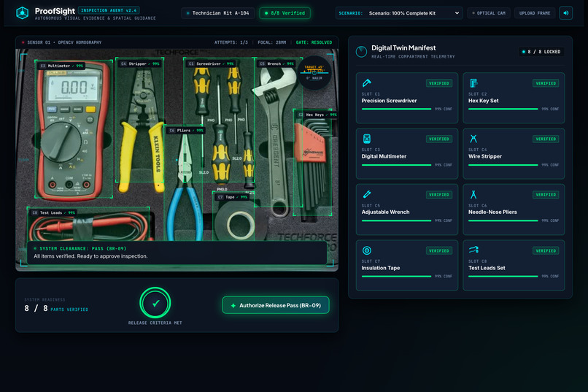588x392 pixels.
Task: Click the Hex Key Set slot C2 icon
Action: click(x=473, y=82)
